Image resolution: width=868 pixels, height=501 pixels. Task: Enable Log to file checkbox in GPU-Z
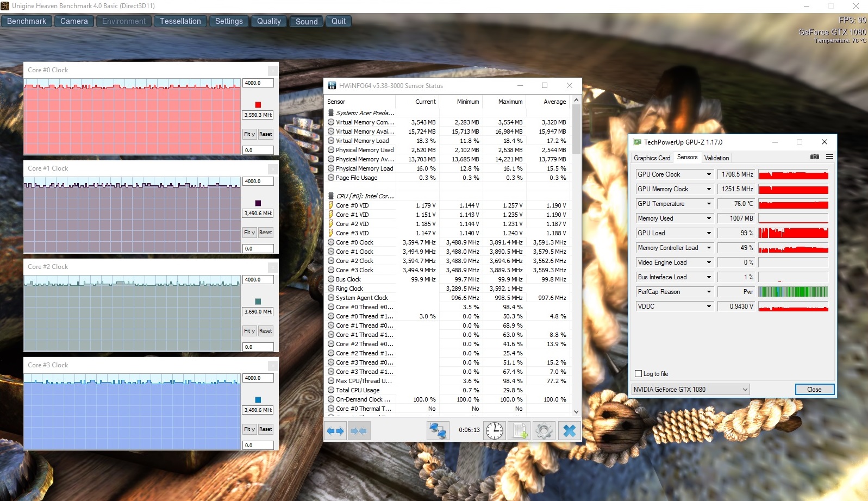[639, 374]
